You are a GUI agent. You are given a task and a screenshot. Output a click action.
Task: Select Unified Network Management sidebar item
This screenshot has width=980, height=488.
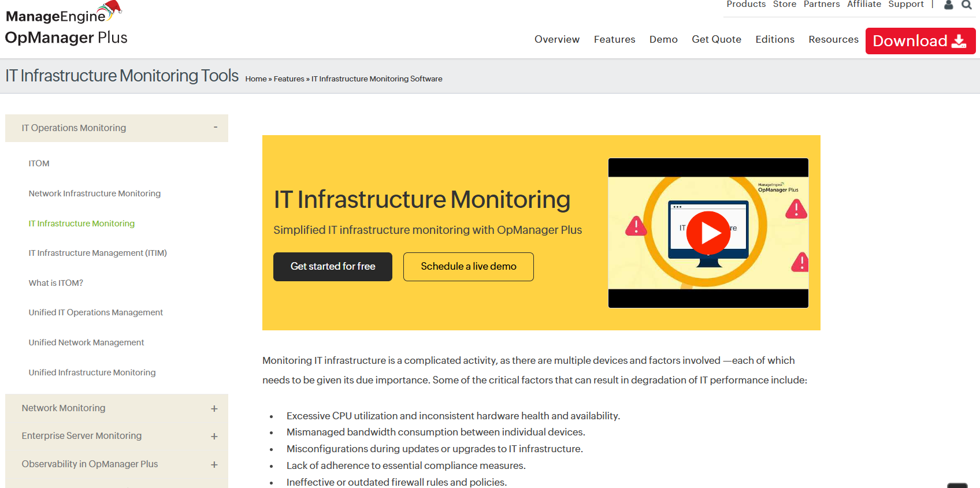87,342
